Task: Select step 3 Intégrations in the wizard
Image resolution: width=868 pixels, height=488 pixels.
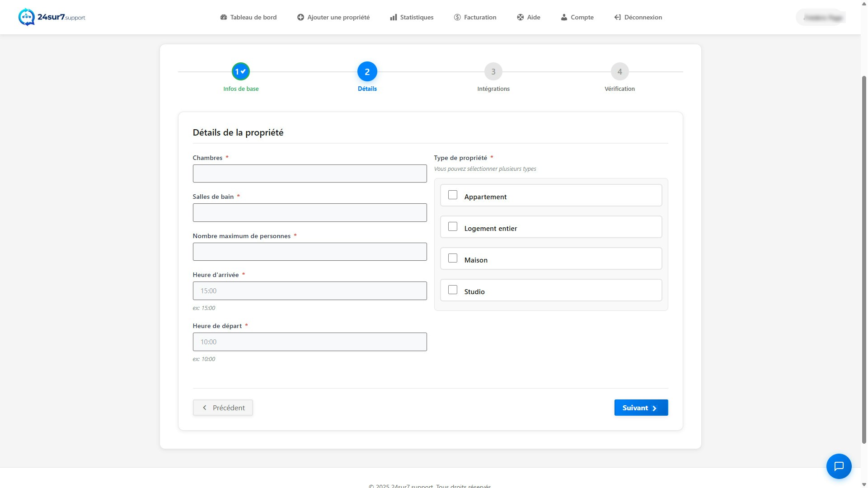Action: pyautogui.click(x=493, y=71)
